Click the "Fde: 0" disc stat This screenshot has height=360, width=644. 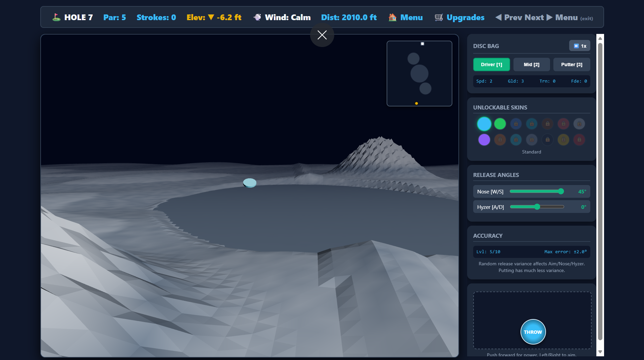tap(579, 81)
